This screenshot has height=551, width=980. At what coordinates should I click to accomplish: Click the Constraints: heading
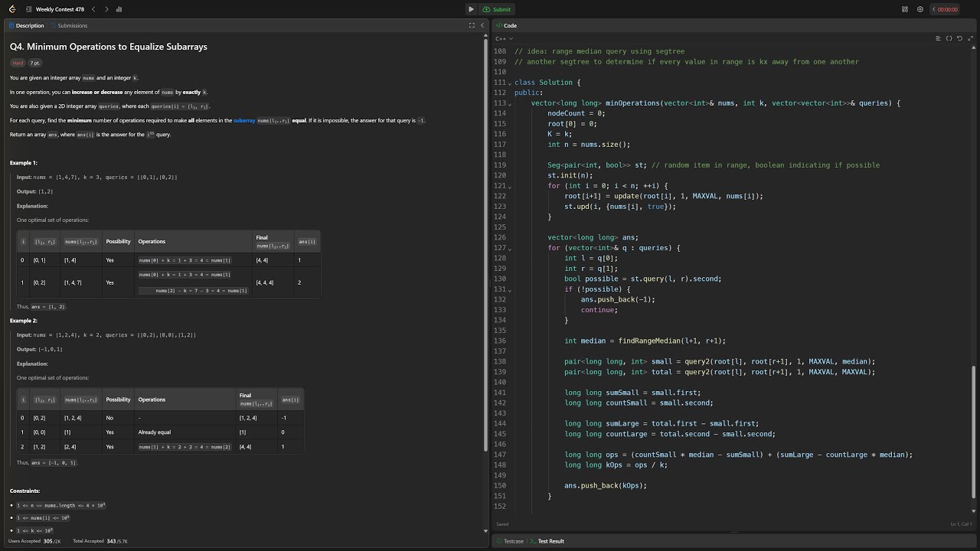point(24,491)
